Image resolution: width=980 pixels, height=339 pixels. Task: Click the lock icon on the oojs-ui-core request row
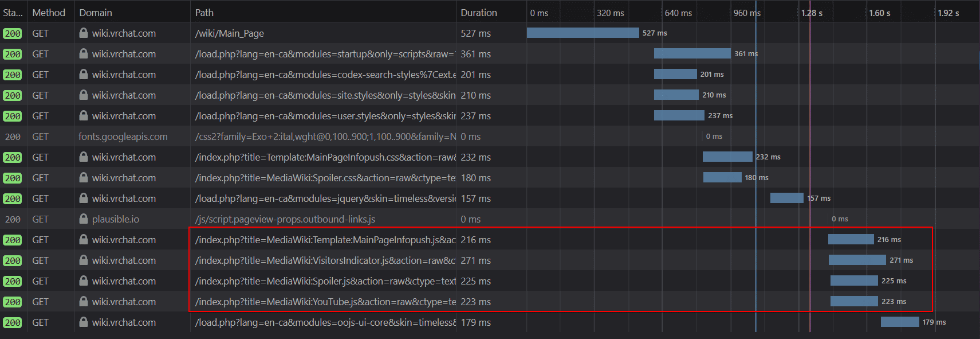click(x=84, y=322)
